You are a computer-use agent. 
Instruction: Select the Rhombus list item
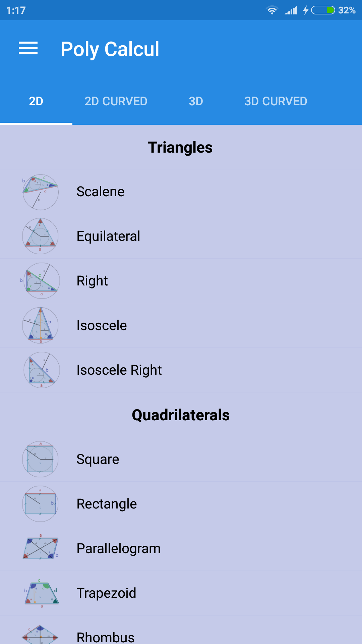click(x=181, y=631)
